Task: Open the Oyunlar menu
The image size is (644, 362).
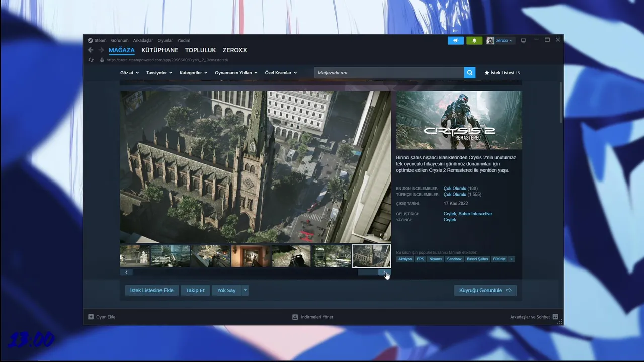Action: coord(165,41)
